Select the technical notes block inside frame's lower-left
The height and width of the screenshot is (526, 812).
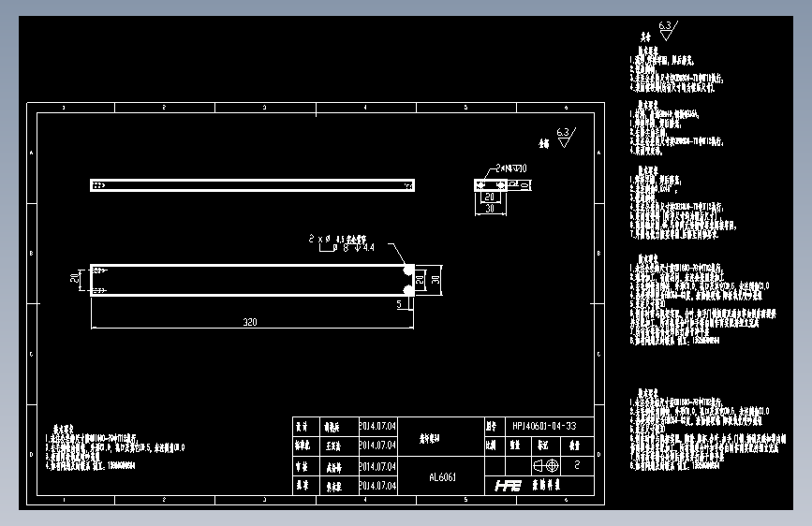(115, 447)
